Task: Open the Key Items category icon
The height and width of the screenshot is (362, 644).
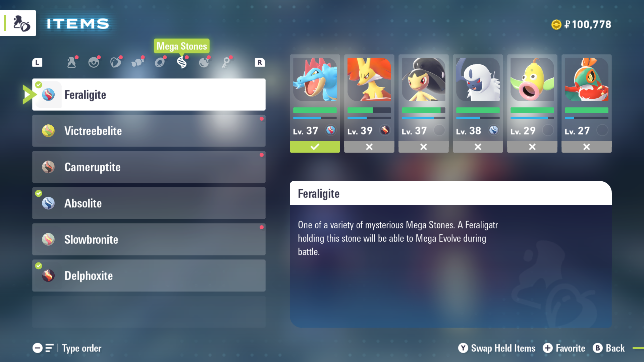Action: [226, 62]
